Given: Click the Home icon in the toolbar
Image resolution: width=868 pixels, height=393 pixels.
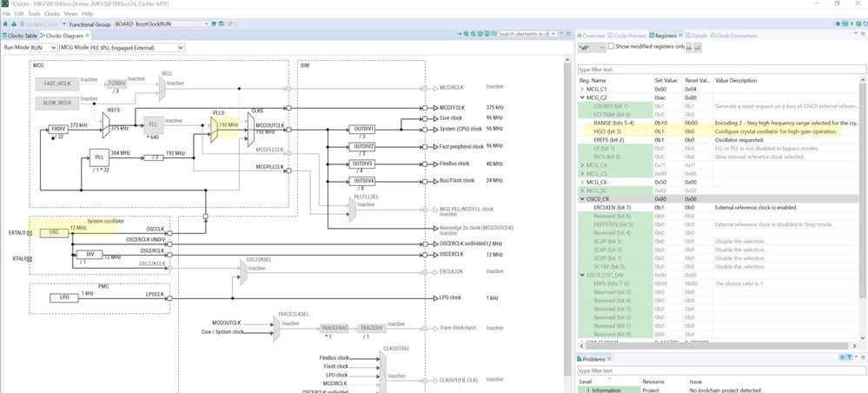Looking at the screenshot, I should point(5,24).
